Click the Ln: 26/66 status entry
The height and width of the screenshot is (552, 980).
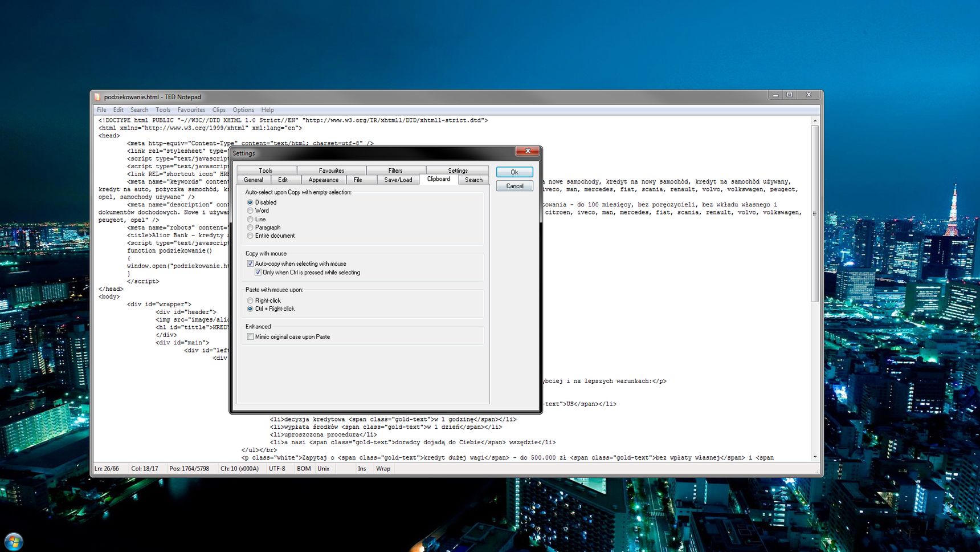(107, 469)
